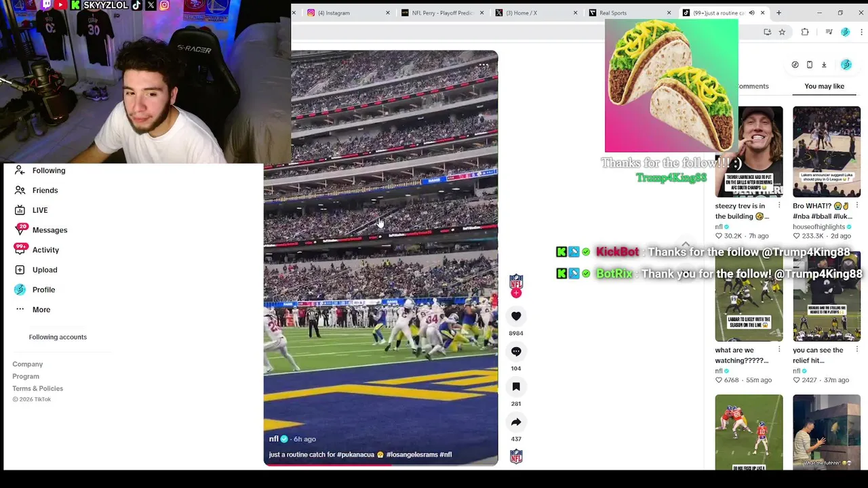Open the NFL sound disc icon
868x488 pixels.
pyautogui.click(x=516, y=456)
